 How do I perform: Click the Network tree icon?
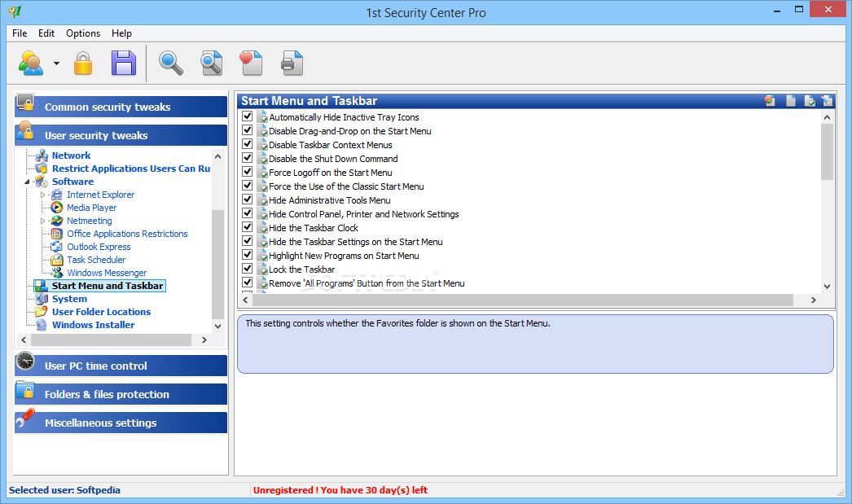(42, 156)
